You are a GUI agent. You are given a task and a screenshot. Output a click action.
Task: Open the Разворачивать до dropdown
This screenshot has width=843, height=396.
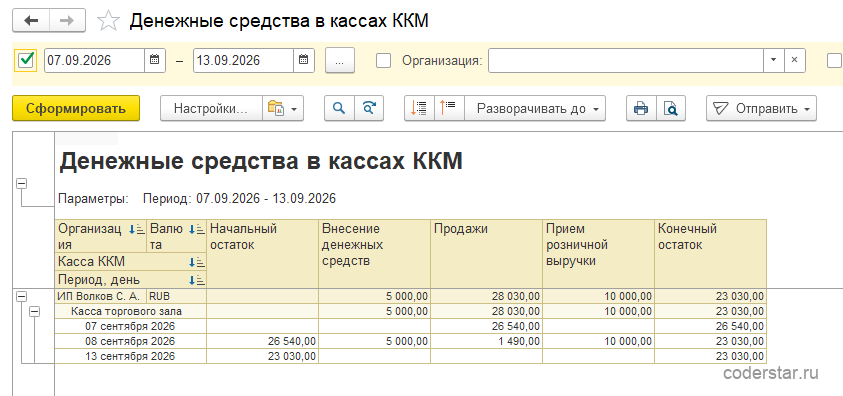[535, 108]
